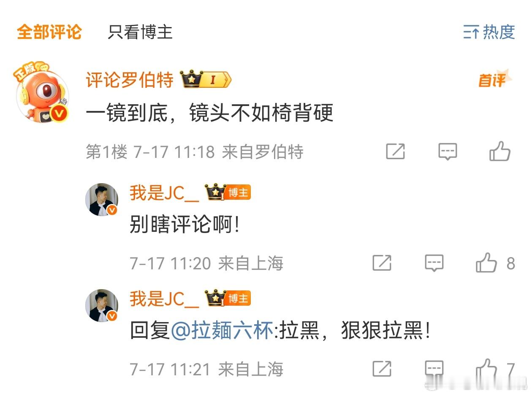Open 热度 sort order selector

tap(489, 32)
